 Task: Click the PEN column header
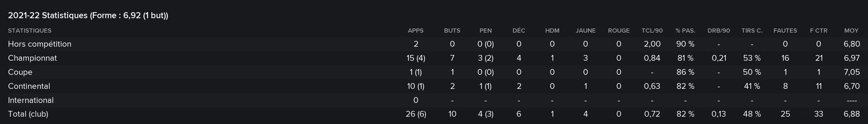pos(486,31)
